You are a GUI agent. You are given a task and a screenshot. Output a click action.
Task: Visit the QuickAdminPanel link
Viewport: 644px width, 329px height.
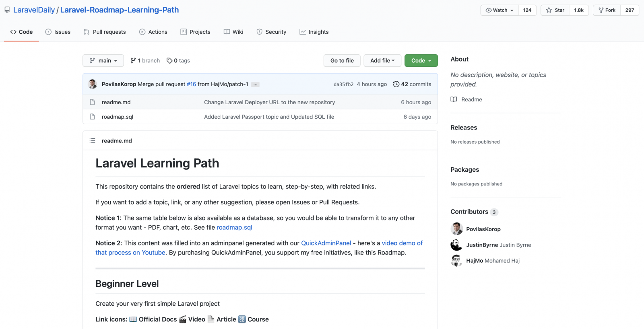point(326,243)
